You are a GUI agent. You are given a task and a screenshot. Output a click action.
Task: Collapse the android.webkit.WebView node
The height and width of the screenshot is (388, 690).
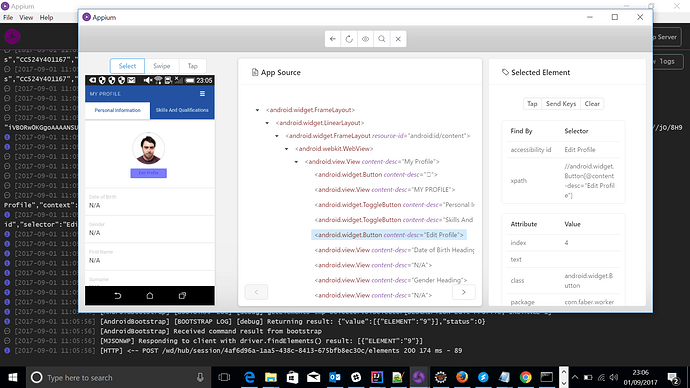point(286,149)
